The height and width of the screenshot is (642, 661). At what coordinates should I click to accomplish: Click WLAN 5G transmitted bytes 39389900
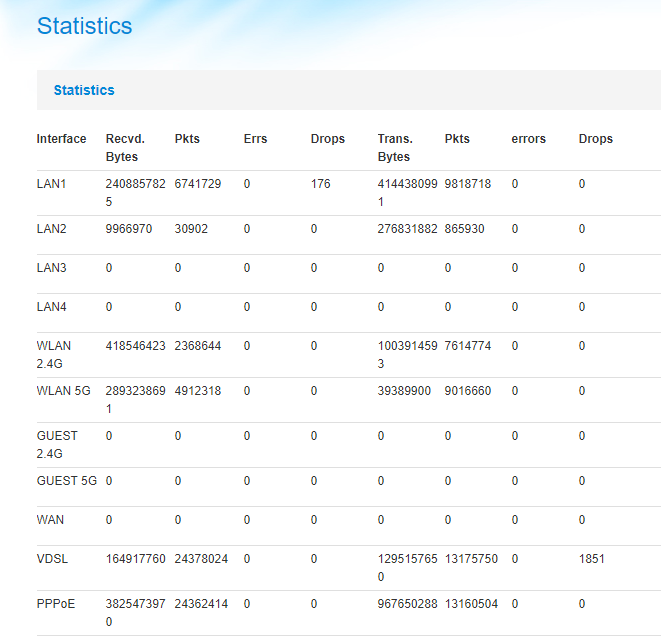[404, 391]
